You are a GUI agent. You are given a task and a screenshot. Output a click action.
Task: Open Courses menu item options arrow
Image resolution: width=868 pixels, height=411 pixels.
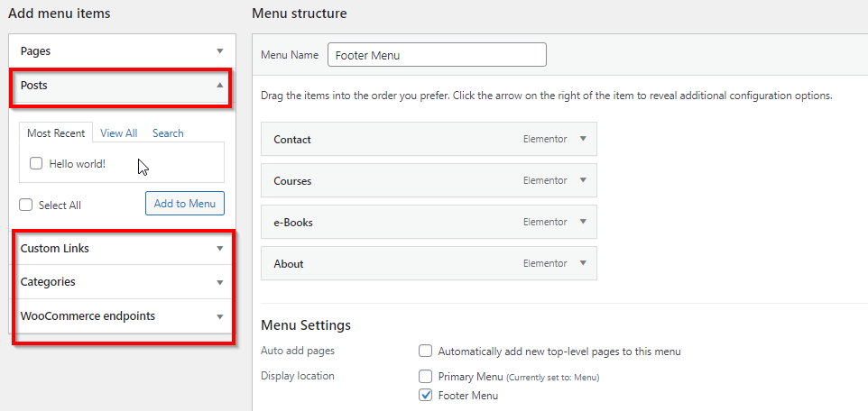click(582, 180)
